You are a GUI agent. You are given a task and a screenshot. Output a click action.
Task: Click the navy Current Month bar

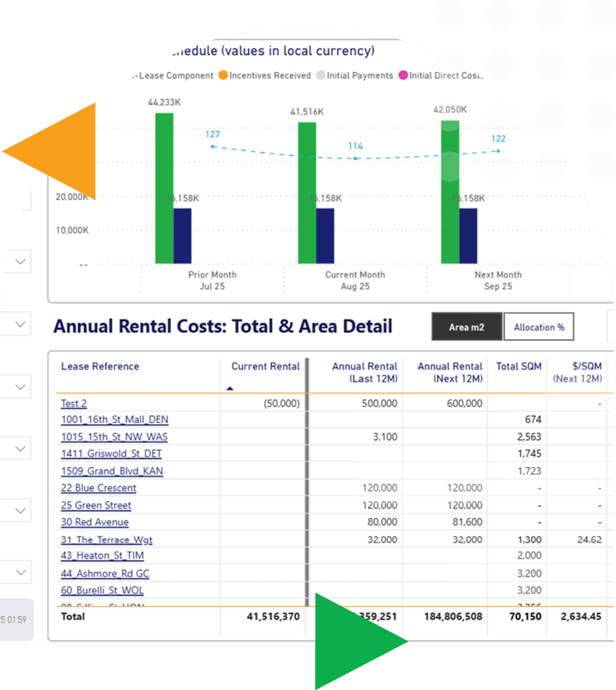click(325, 235)
